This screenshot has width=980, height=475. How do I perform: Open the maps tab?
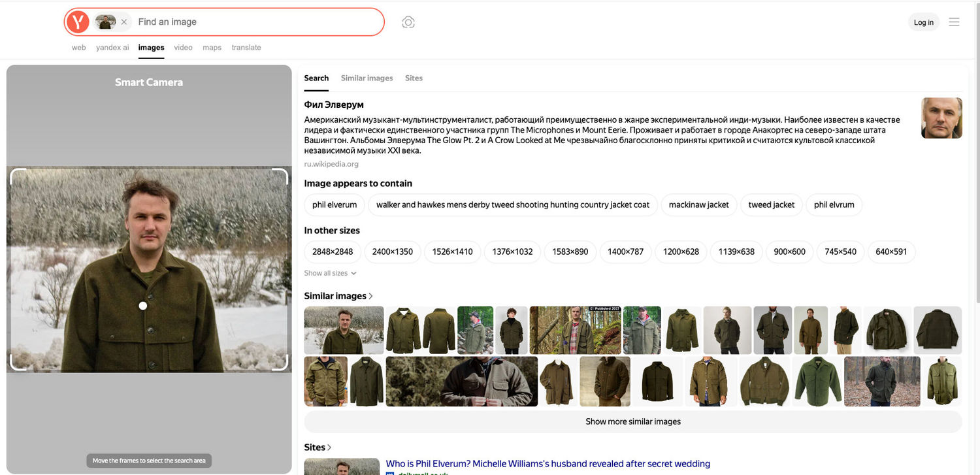click(212, 48)
